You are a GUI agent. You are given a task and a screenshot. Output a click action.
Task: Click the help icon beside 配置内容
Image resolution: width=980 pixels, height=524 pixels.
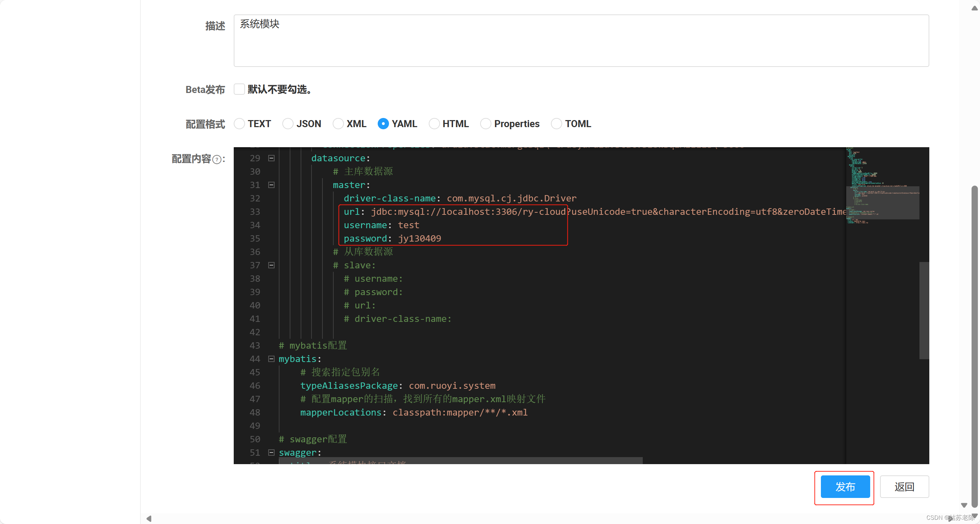[216, 160]
